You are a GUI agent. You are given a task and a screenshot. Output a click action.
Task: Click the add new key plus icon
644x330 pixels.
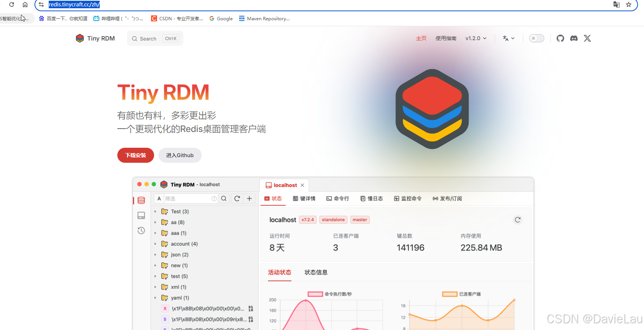[x=249, y=198]
